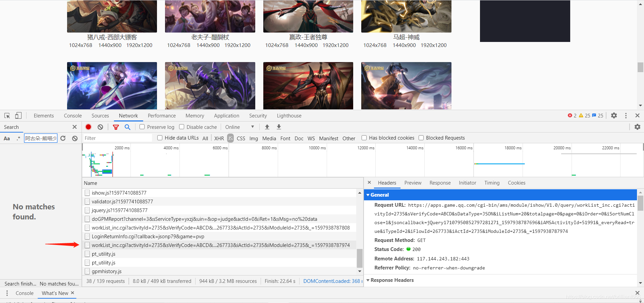Close the bottom drawer

[637, 293]
